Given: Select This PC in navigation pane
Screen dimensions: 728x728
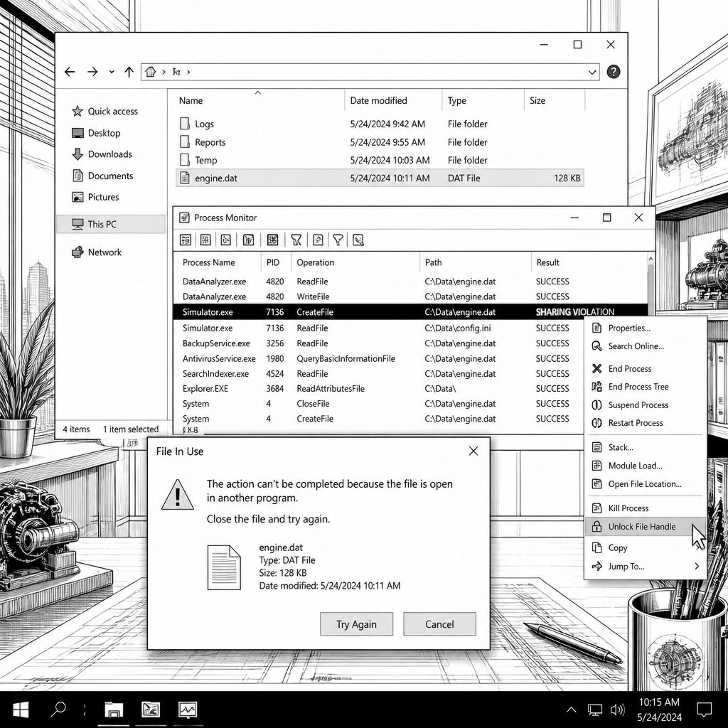Looking at the screenshot, I should pyautogui.click(x=110, y=224).
